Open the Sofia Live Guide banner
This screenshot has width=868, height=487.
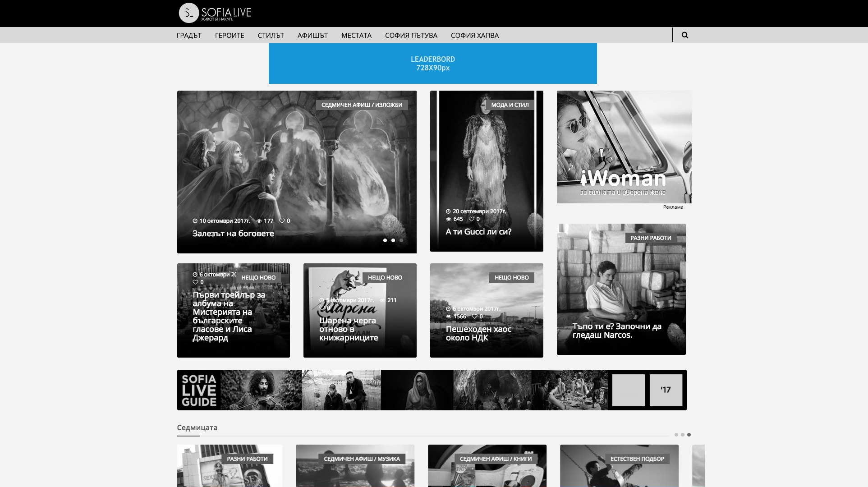[x=432, y=390]
